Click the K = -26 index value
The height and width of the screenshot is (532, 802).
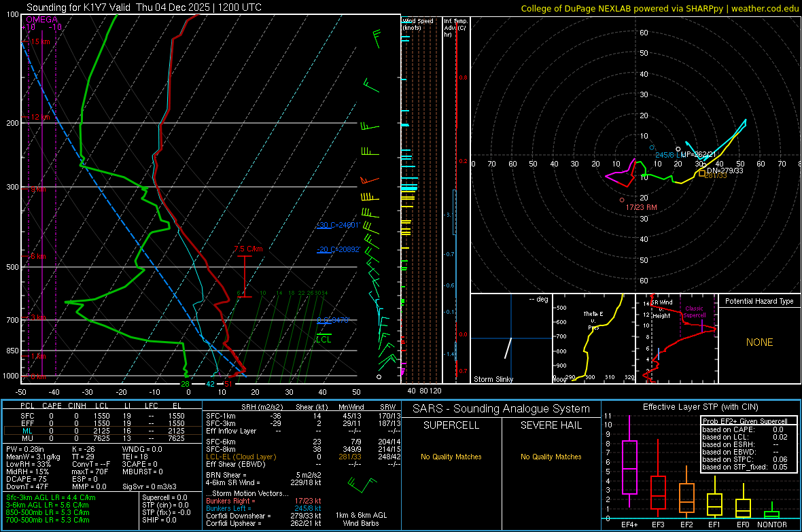click(84, 449)
